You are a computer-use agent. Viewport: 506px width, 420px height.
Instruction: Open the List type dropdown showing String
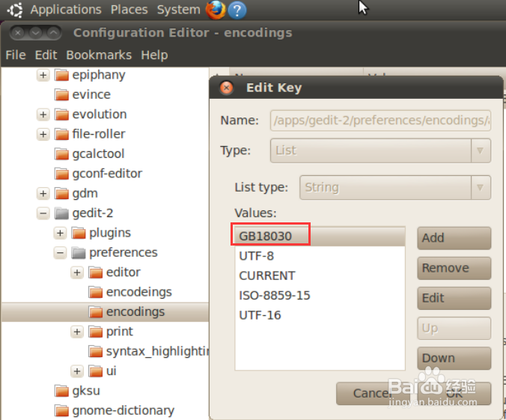tap(395, 188)
